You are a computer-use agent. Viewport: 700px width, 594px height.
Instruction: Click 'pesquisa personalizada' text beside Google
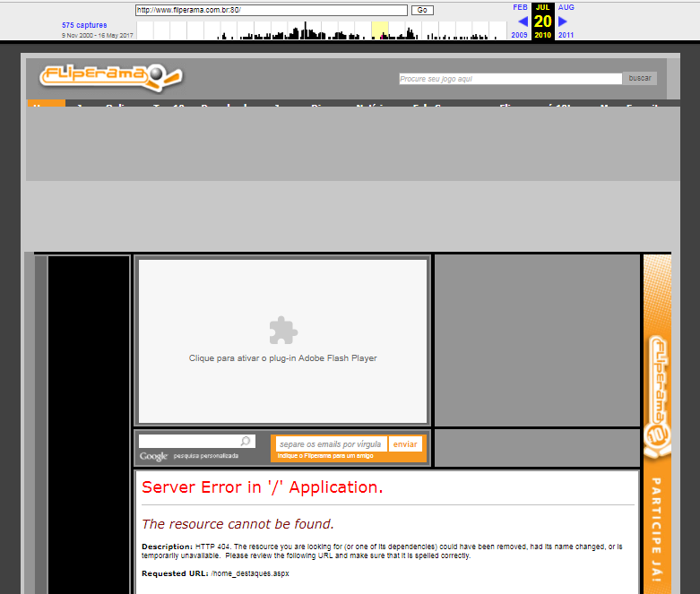206,456
